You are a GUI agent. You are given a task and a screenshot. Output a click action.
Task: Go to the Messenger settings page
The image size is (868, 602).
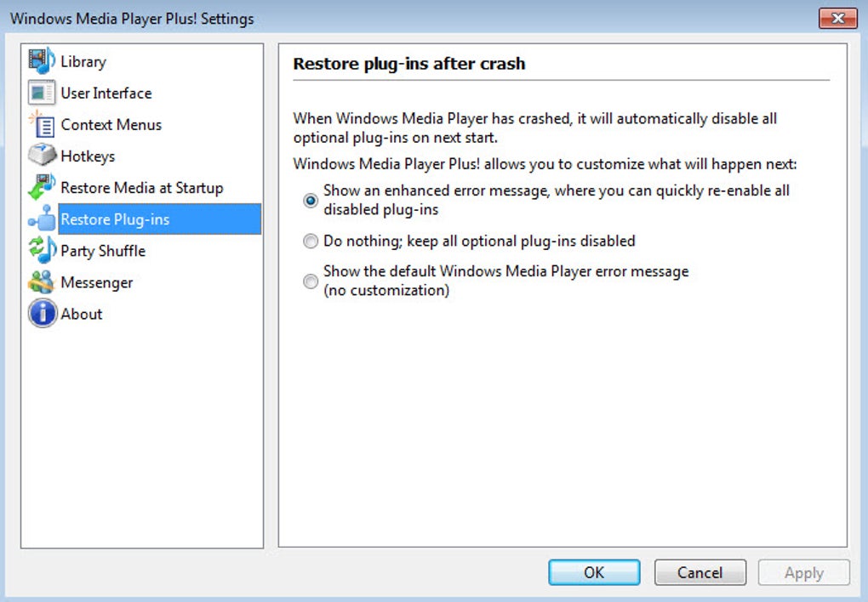pos(97,282)
